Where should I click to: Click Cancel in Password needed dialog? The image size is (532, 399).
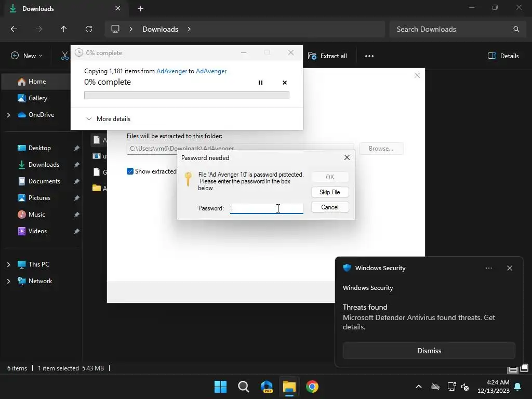click(330, 207)
